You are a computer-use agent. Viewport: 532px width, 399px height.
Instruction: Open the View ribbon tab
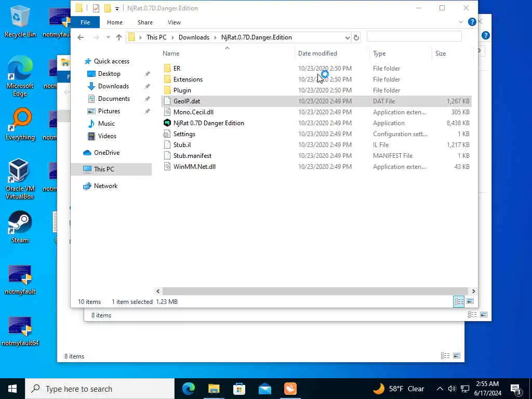(174, 22)
